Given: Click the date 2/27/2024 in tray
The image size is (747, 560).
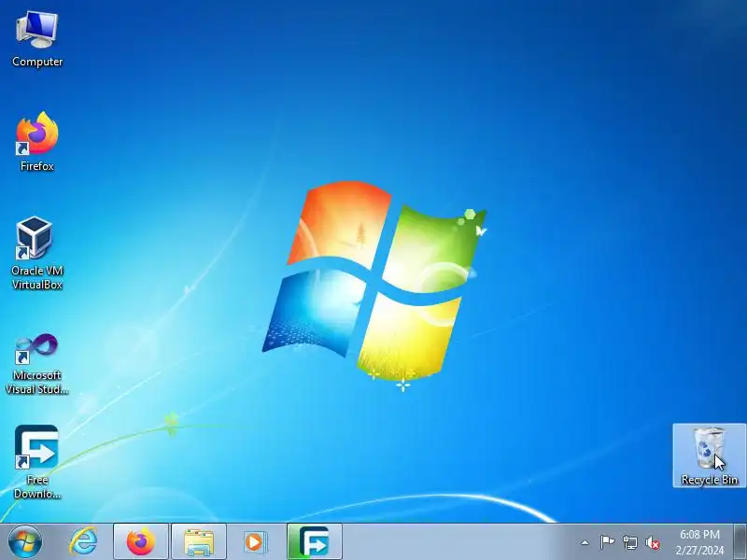Looking at the screenshot, I should click(699, 551).
